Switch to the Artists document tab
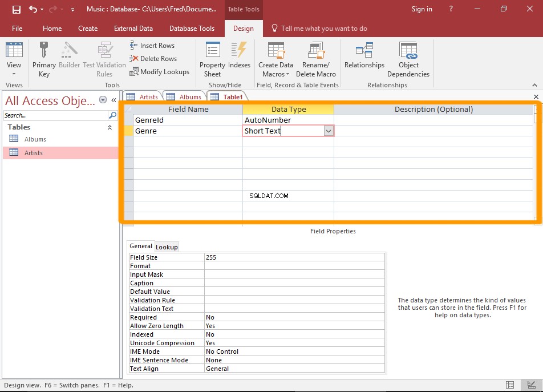Viewport: 543px width, 392px height. (x=143, y=97)
